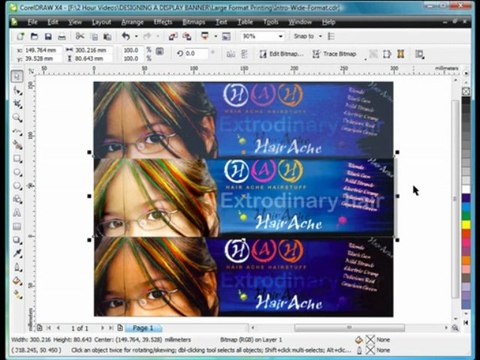Pick the white swatch in color palette
The height and width of the screenshot is (360, 480).
tap(466, 189)
